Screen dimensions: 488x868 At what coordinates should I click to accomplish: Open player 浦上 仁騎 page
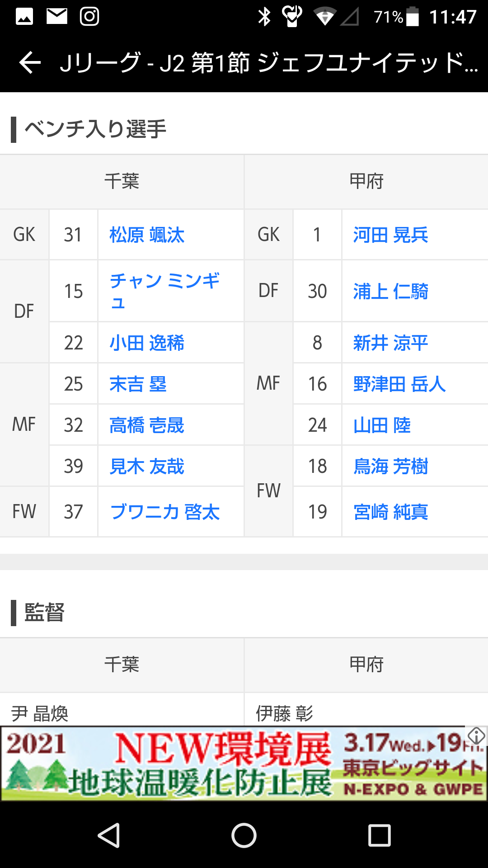(390, 292)
